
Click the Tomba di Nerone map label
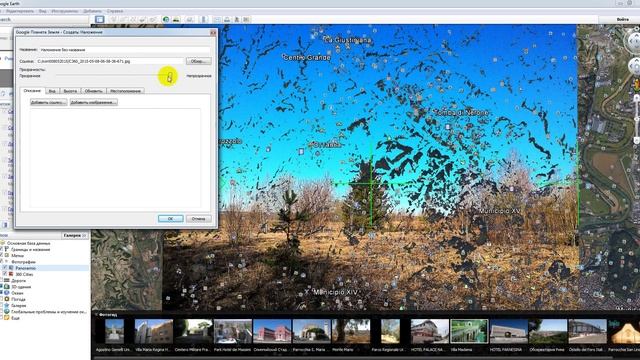[x=461, y=112]
